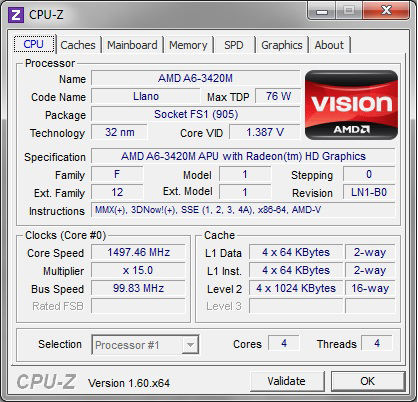Open the SPD tab

[x=234, y=45]
